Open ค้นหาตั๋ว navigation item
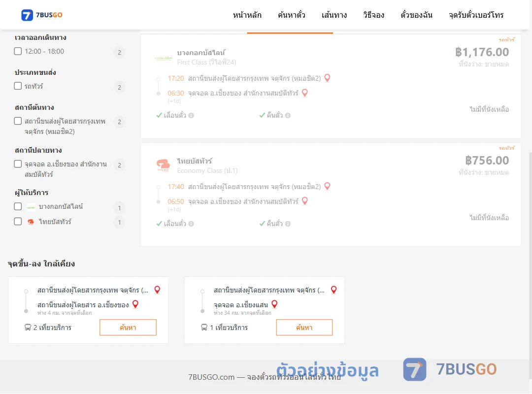Screen dimensions: 532x394 (291, 15)
